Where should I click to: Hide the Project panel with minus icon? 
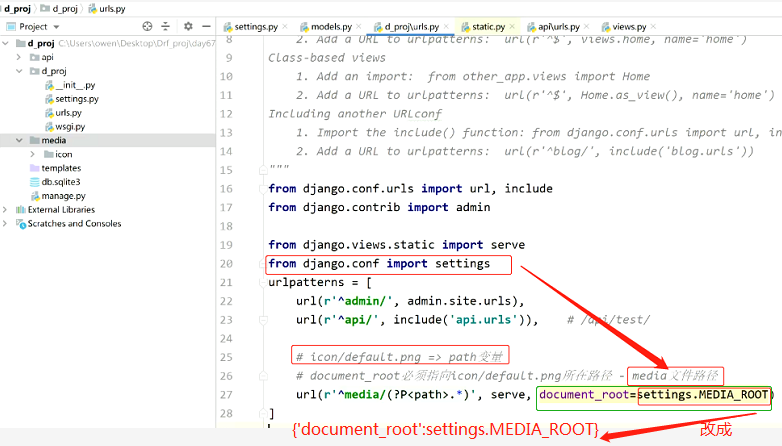pyautogui.click(x=206, y=26)
